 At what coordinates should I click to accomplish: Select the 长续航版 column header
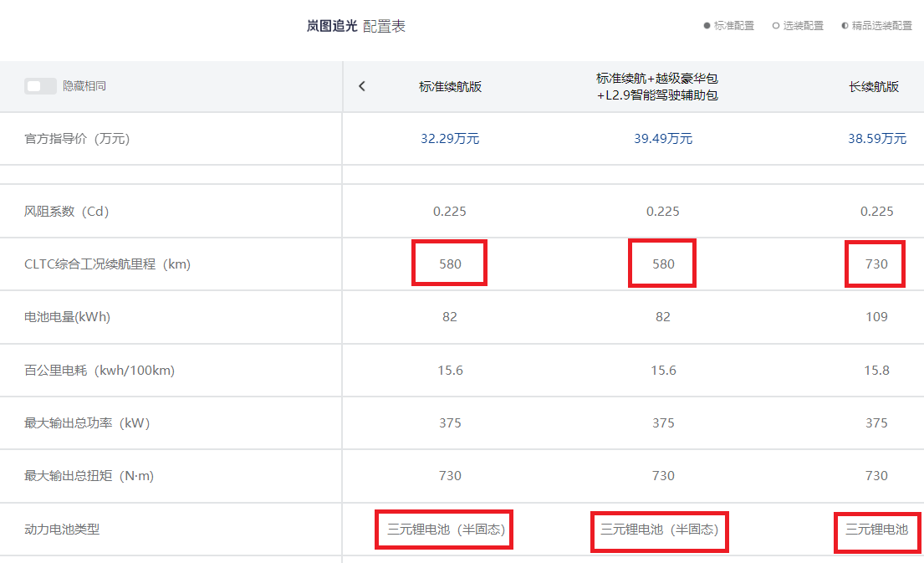pyautogui.click(x=874, y=86)
